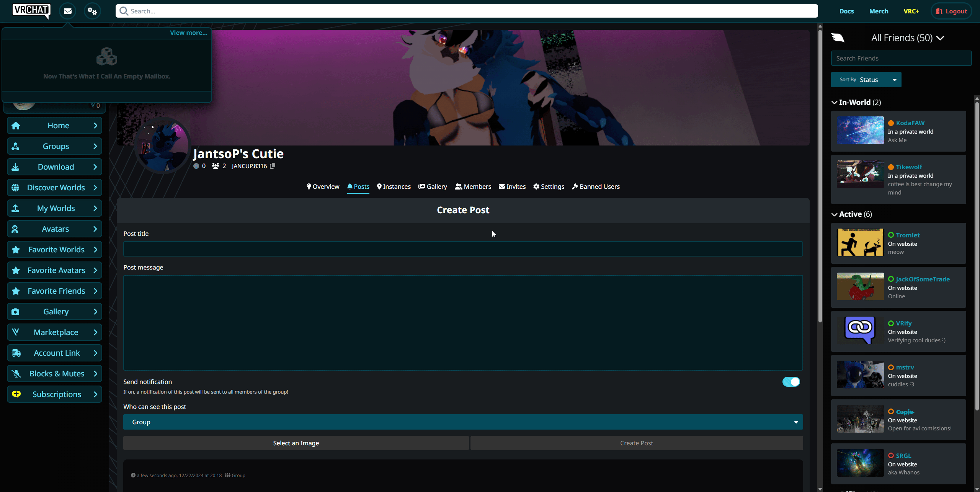Click the group members count icon

[x=216, y=166]
